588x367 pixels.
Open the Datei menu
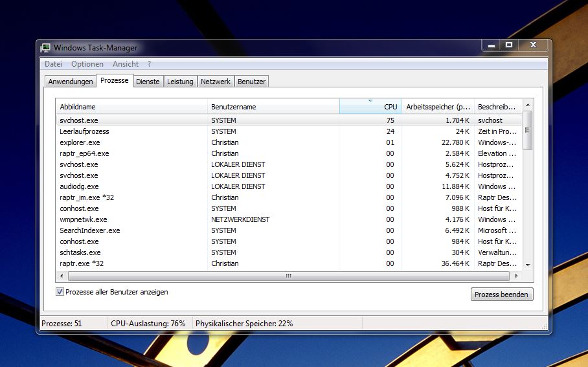point(53,63)
